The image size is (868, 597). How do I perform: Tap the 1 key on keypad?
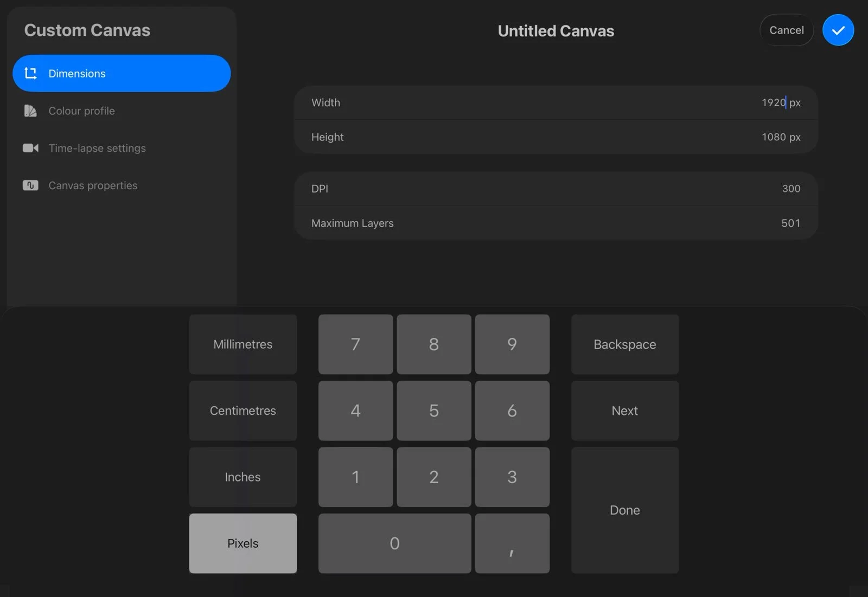356,477
